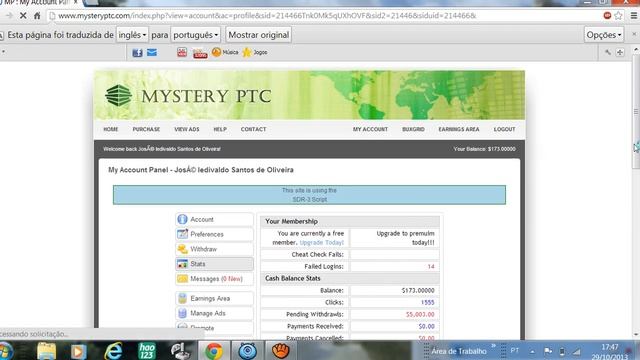The image size is (640, 360).
Task: Click the Pending Withdrawls value $5,003.00
Action: (x=420, y=315)
